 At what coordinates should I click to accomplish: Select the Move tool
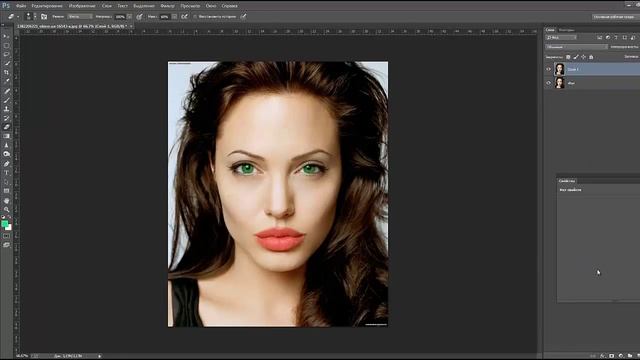(x=7, y=36)
